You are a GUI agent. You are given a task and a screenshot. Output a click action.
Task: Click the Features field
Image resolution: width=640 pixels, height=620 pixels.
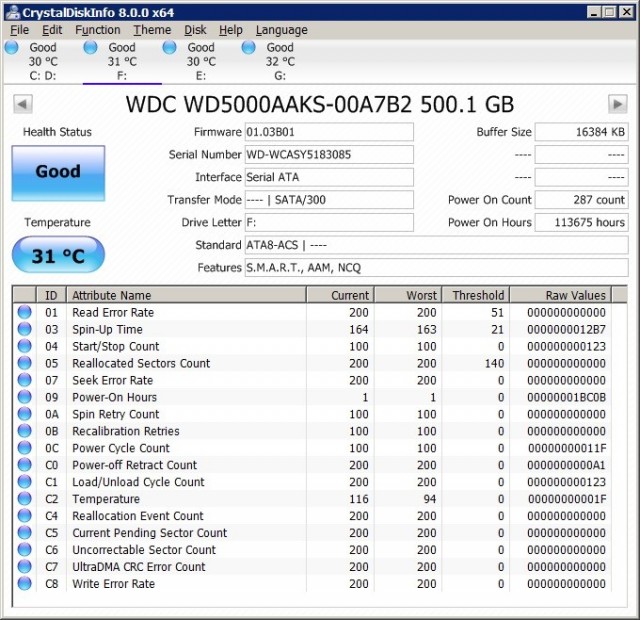(436, 268)
